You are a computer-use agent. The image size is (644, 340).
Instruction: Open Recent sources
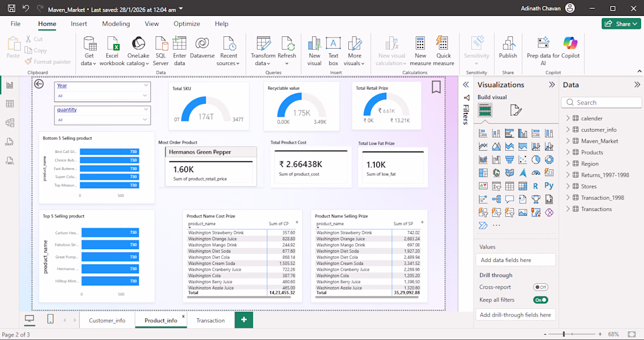pos(228,51)
